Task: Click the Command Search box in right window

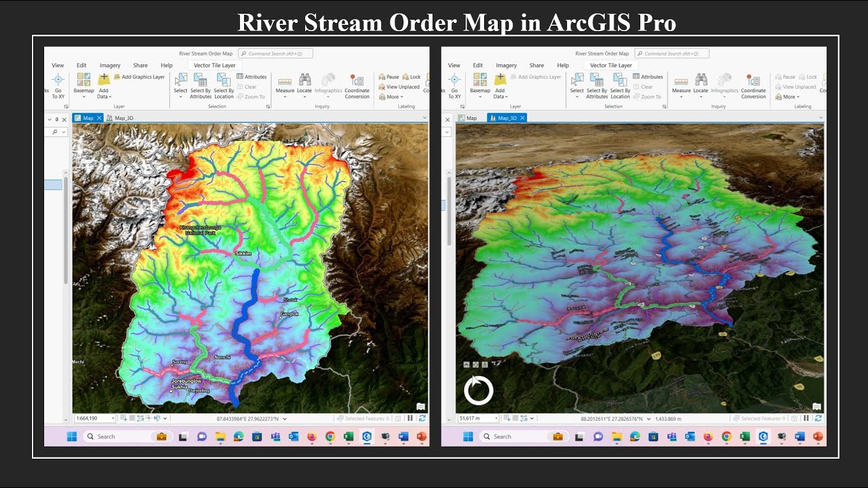Action: 672,54
